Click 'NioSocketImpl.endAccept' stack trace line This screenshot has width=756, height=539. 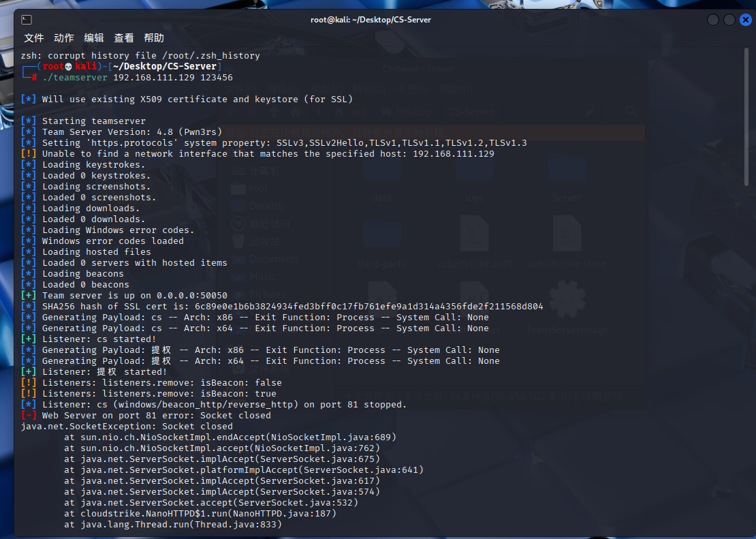point(230,437)
